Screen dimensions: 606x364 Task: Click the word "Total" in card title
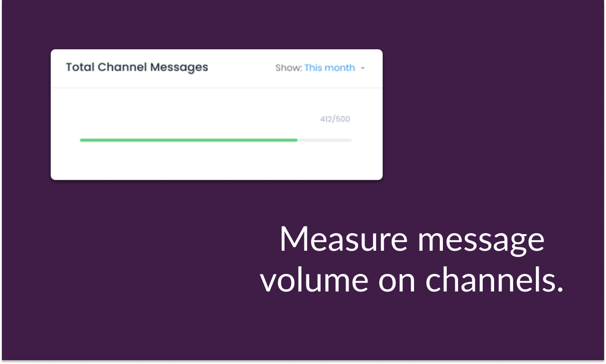80,67
